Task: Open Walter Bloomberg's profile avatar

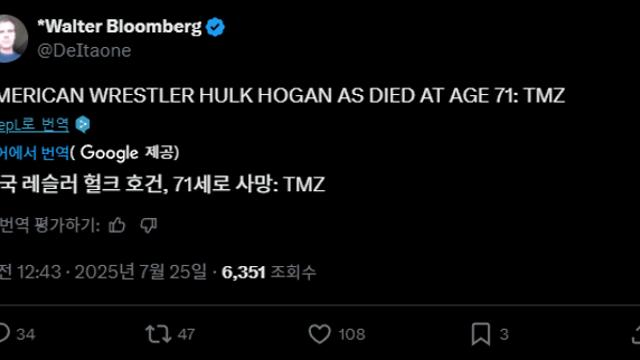Action: coord(12,39)
